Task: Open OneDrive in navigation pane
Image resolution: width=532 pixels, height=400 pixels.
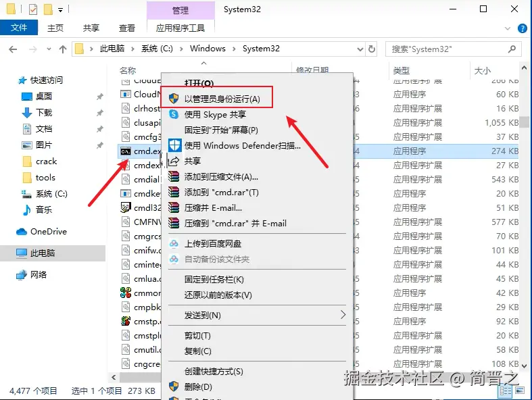Action: coord(49,232)
